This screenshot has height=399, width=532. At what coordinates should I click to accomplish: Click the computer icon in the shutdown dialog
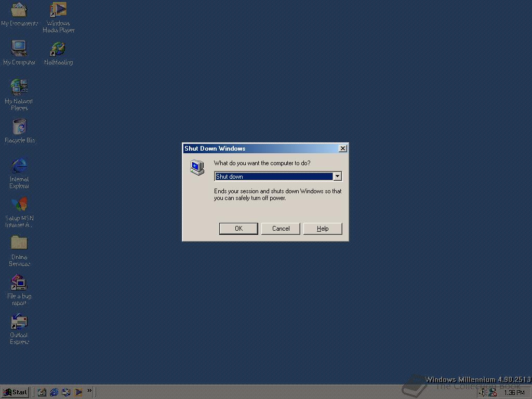coord(197,167)
